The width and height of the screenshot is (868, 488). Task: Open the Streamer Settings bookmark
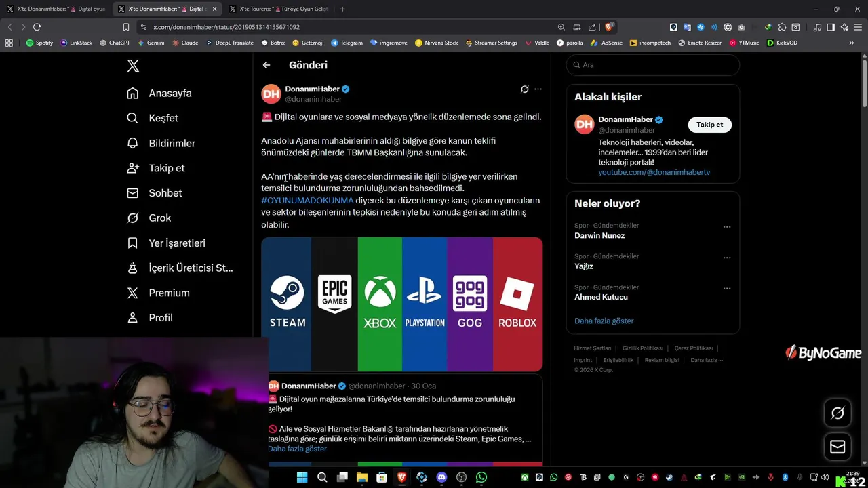tap(491, 43)
